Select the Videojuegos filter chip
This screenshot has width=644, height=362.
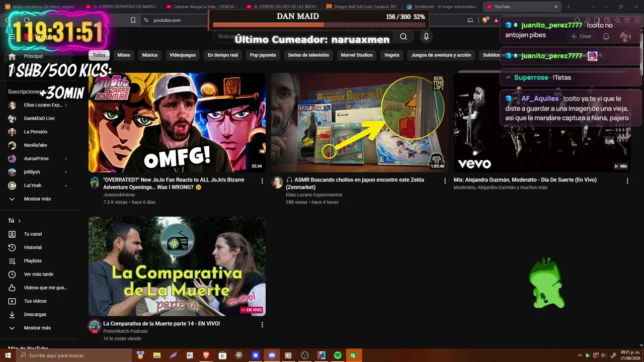pos(183,55)
